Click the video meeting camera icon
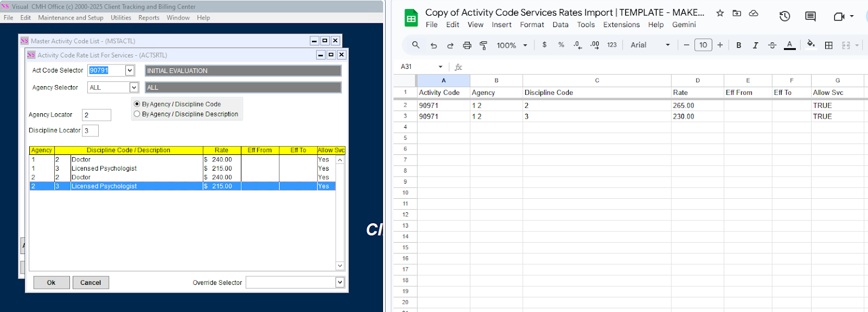Image resolution: width=868 pixels, height=312 pixels. click(839, 16)
